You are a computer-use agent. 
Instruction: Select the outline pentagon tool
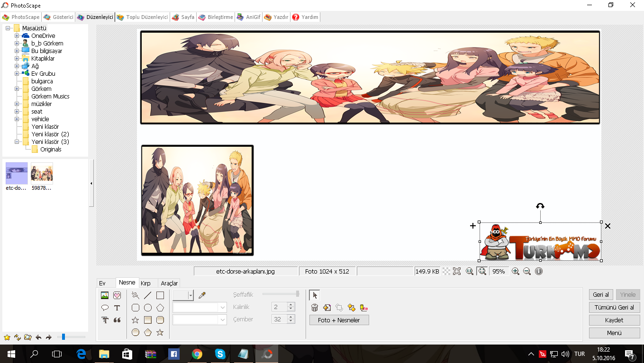(160, 308)
